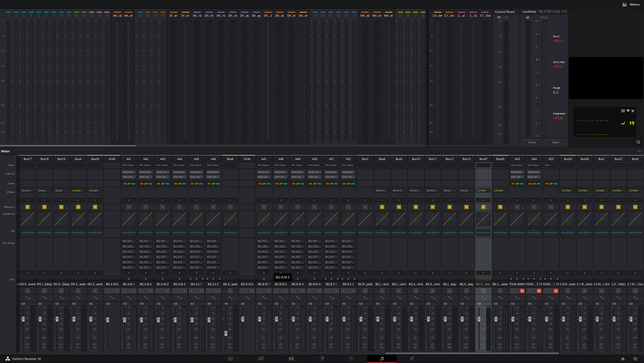The image size is (644, 363).
Task: Toggle Effects In on Bus37
Action: pyautogui.click(x=483, y=207)
